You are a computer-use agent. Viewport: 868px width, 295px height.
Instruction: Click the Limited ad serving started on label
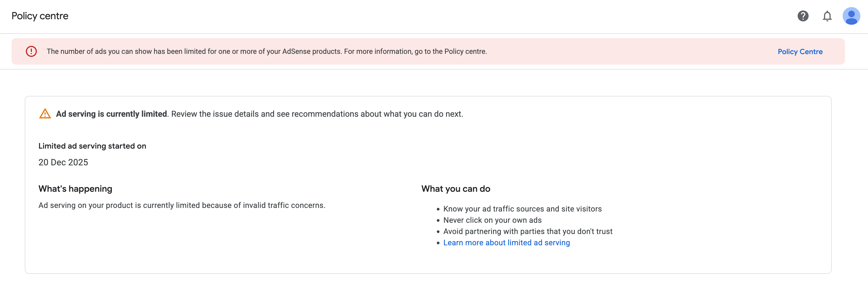point(92,146)
